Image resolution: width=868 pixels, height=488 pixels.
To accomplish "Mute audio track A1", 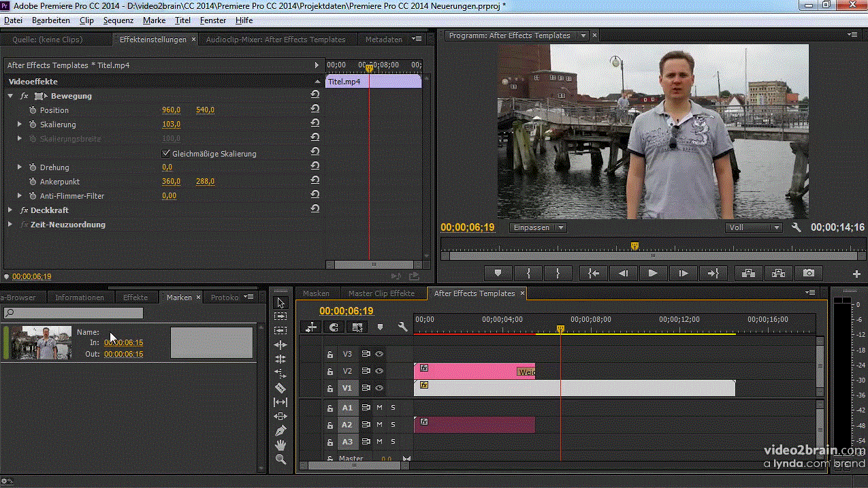I will point(379,408).
